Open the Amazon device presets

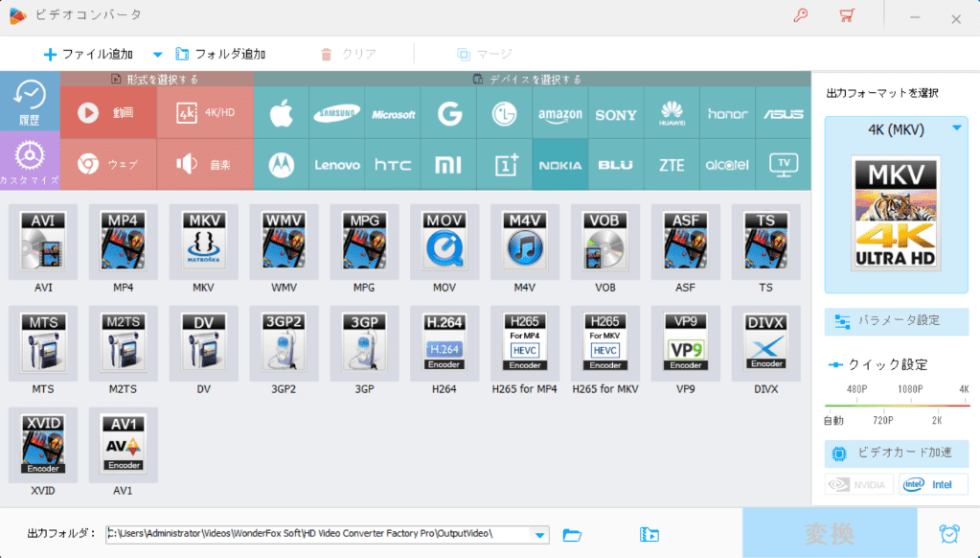click(x=560, y=113)
